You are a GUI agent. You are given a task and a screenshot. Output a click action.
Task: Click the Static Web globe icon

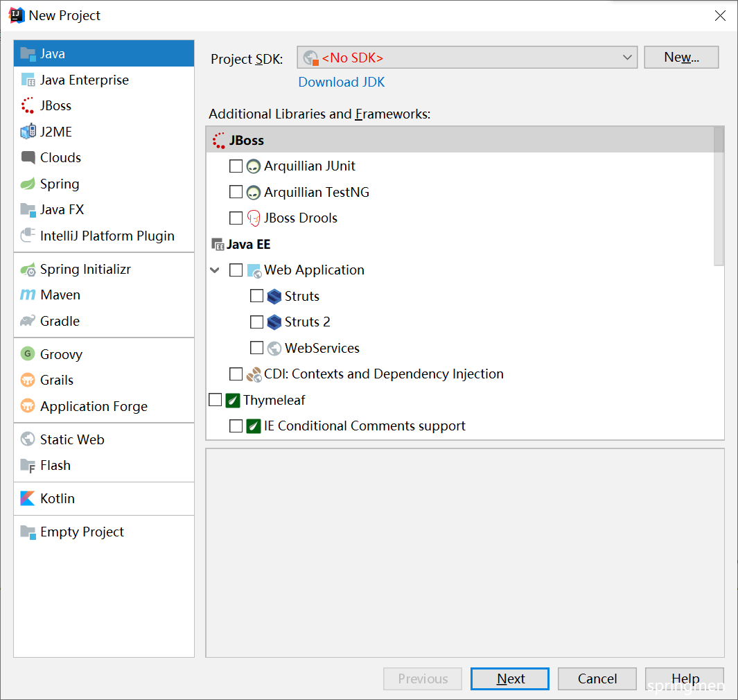28,439
